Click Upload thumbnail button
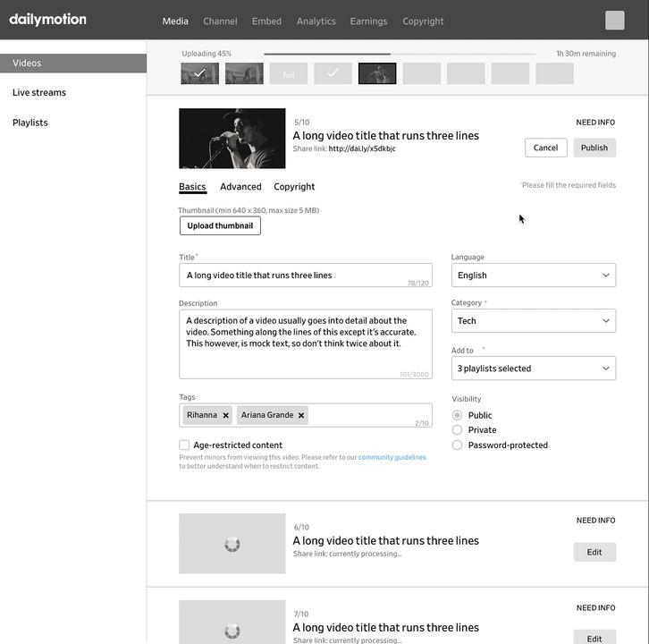 pos(220,225)
